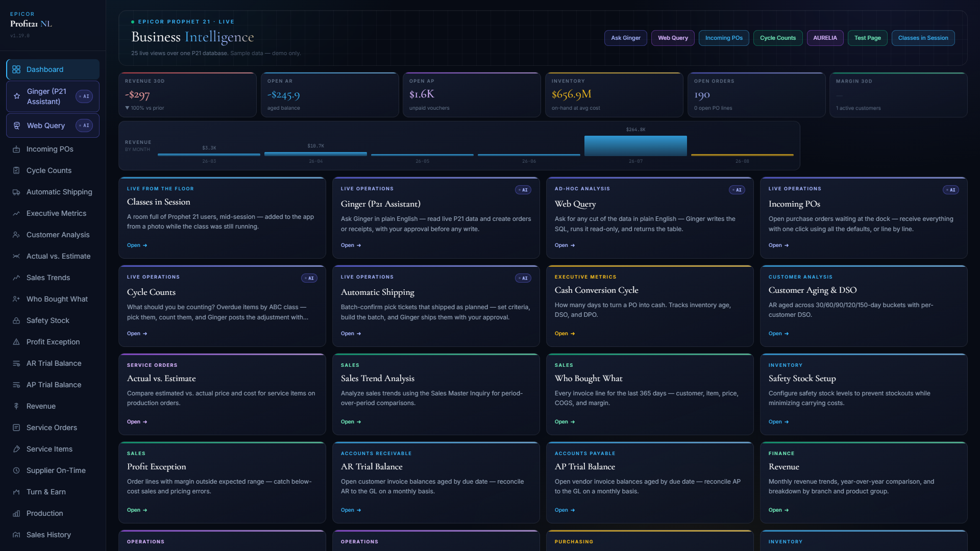Click the Cycle Counts header button
Viewport: 980px width, 551px height.
(778, 38)
